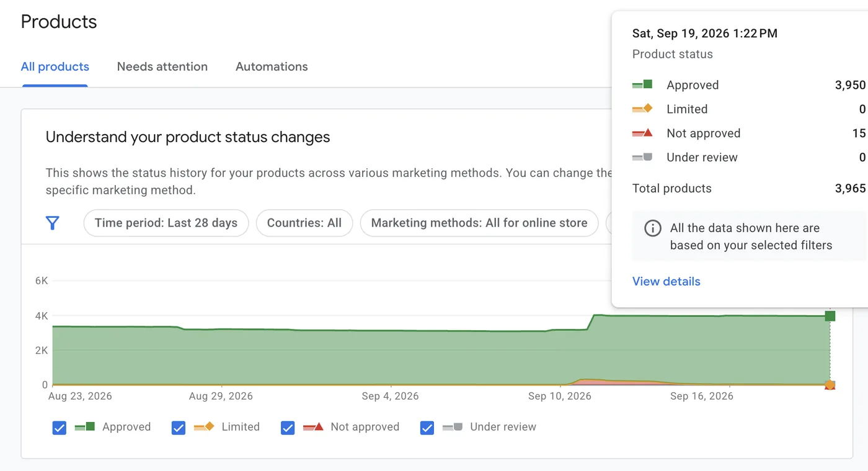The height and width of the screenshot is (471, 868).
Task: Click the Approved value 3,950
Action: (850, 85)
